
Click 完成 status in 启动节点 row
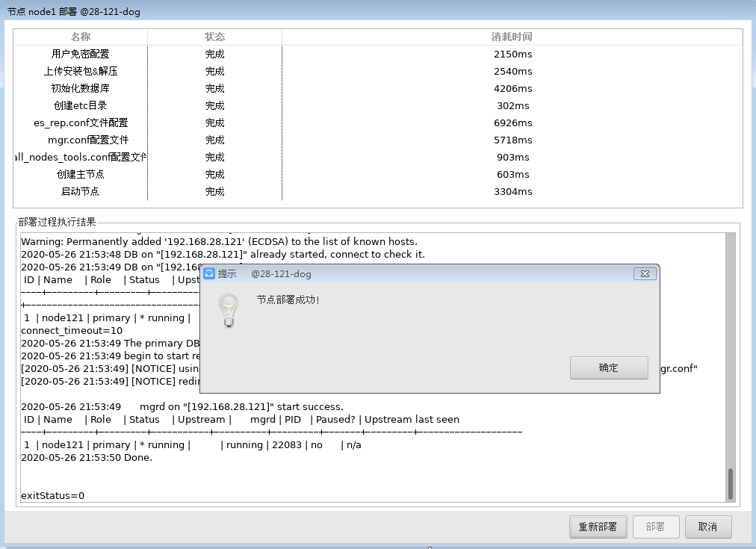click(x=215, y=191)
